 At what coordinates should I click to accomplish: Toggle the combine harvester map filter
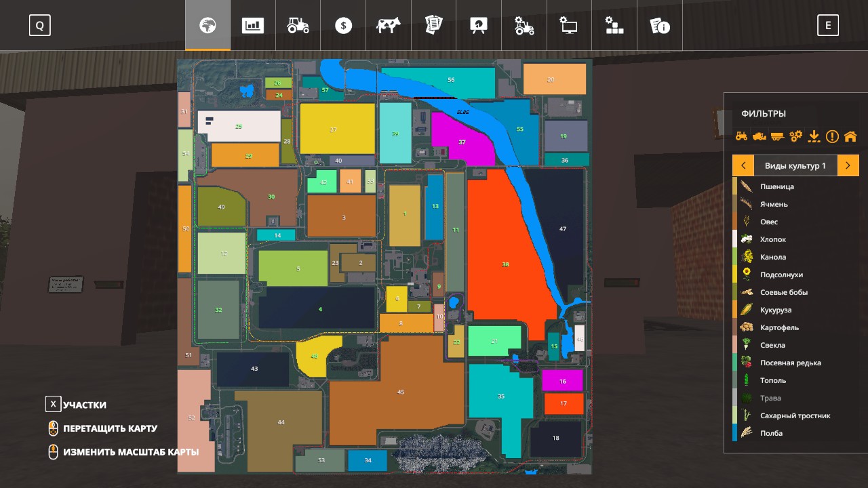click(x=759, y=136)
